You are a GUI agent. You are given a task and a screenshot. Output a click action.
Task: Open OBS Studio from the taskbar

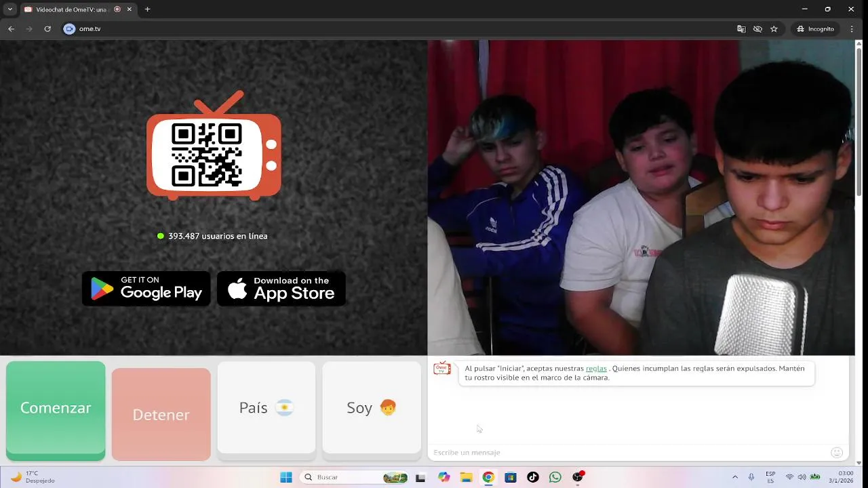[x=578, y=477]
